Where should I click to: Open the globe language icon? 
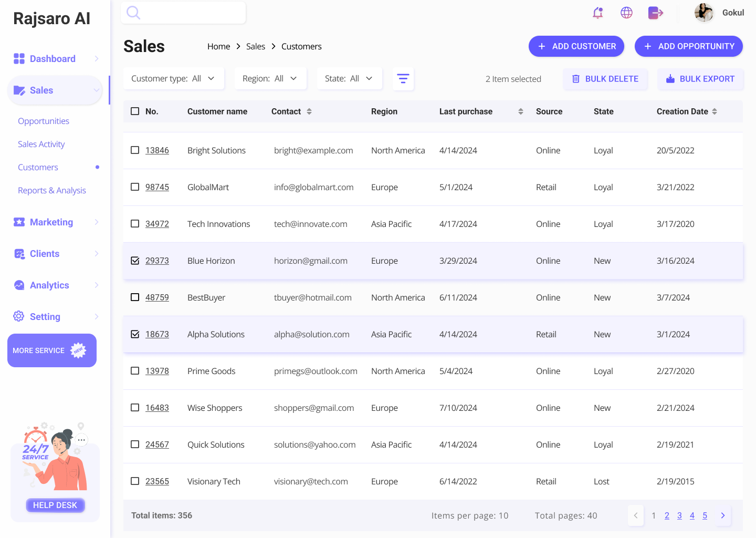626,13
